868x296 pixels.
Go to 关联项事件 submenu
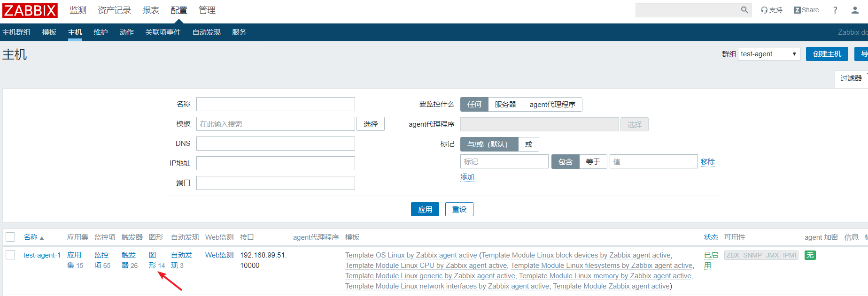tap(163, 32)
